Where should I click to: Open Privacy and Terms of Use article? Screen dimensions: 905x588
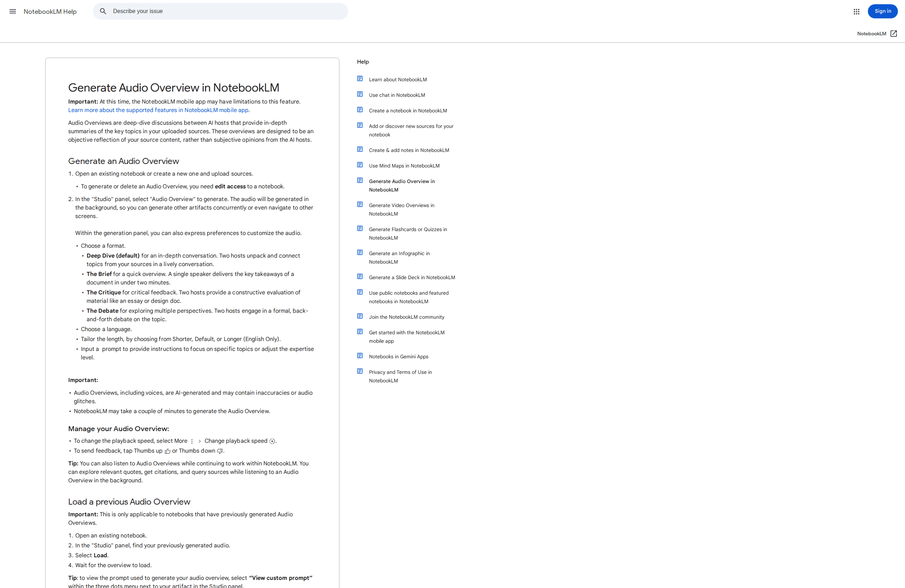tap(401, 376)
